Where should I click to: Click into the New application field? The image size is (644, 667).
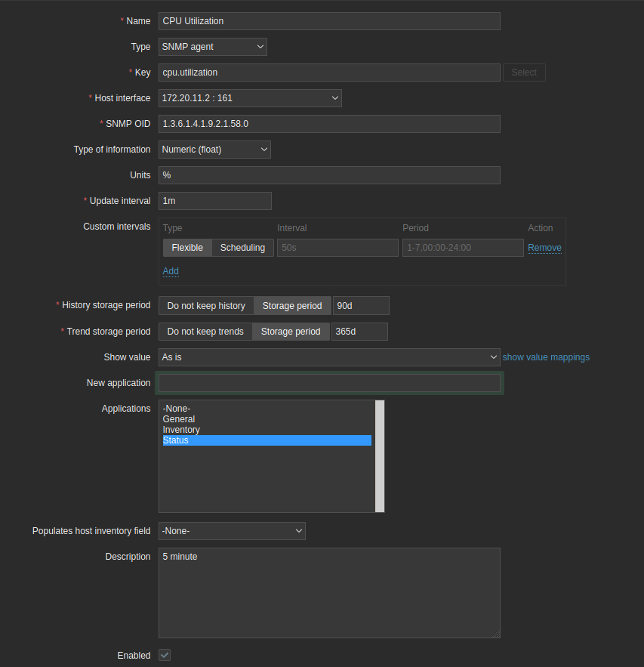(x=329, y=383)
